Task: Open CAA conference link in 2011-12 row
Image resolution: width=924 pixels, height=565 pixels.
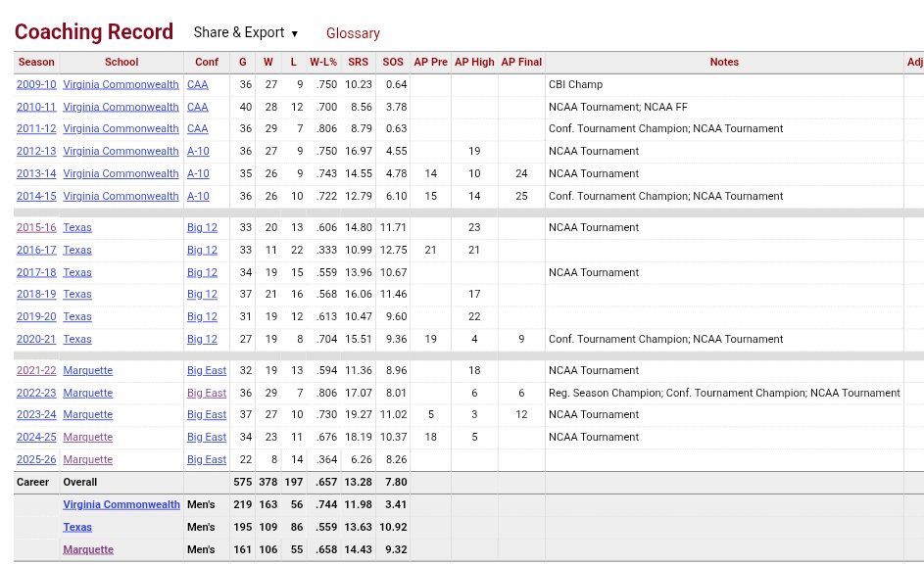Action: [x=197, y=128]
